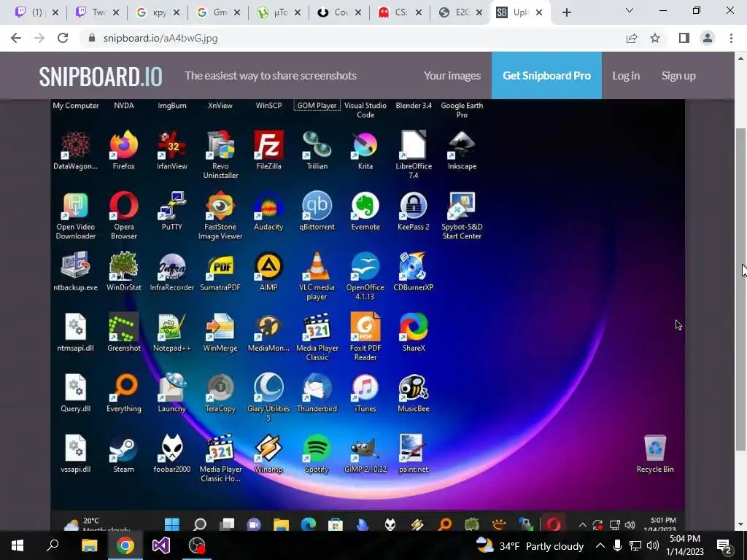Image resolution: width=747 pixels, height=560 pixels.
Task: Click the SumatraPDF icon
Action: [x=220, y=266]
